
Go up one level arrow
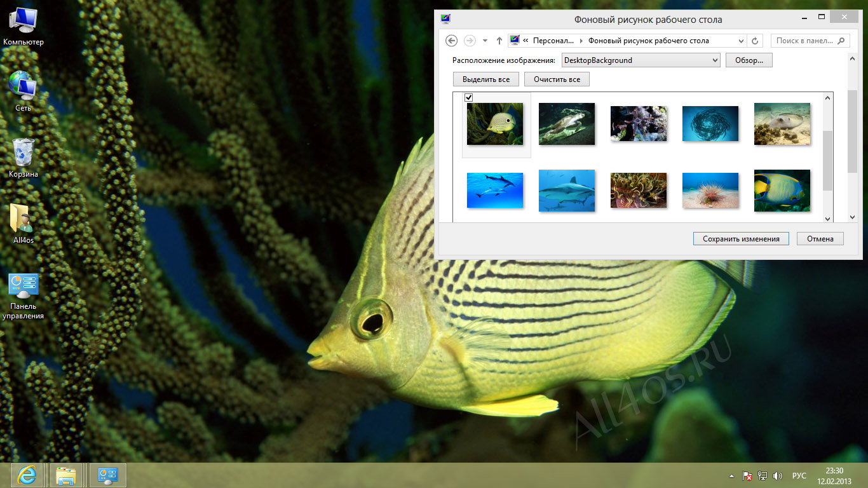(499, 41)
